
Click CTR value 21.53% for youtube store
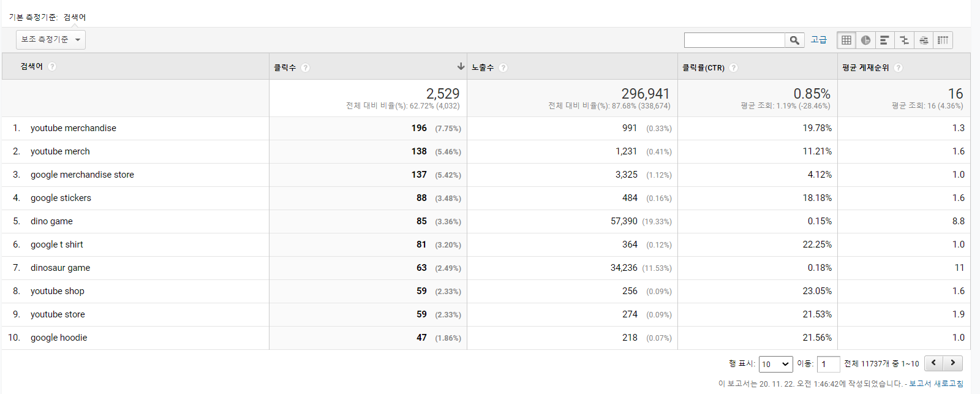pos(817,314)
